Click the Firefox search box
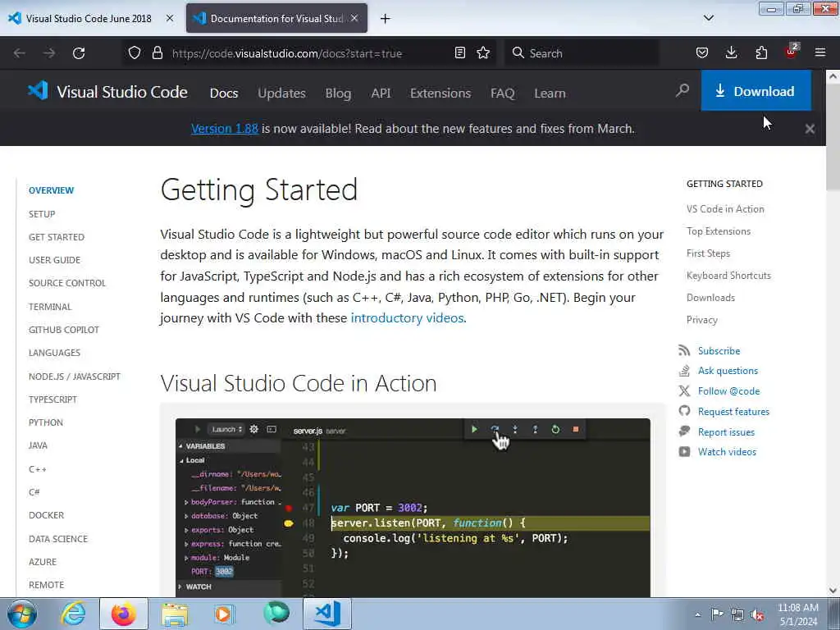 [582, 53]
